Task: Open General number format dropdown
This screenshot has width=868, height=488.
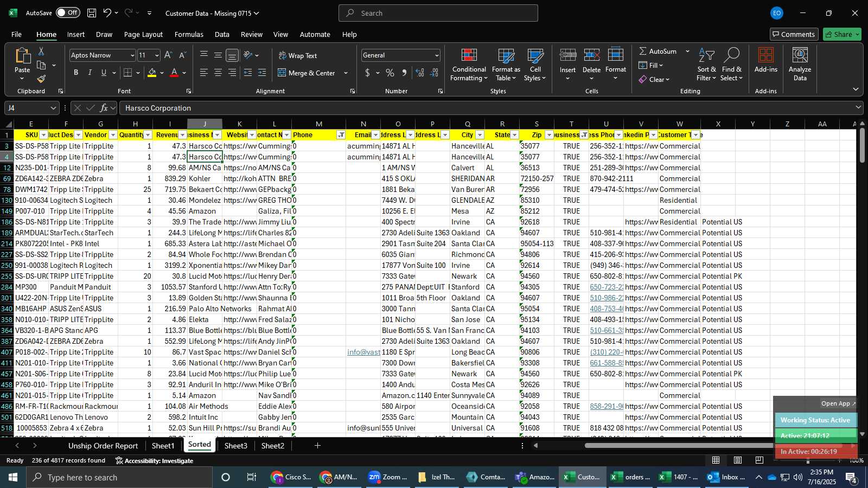Action: click(x=437, y=55)
